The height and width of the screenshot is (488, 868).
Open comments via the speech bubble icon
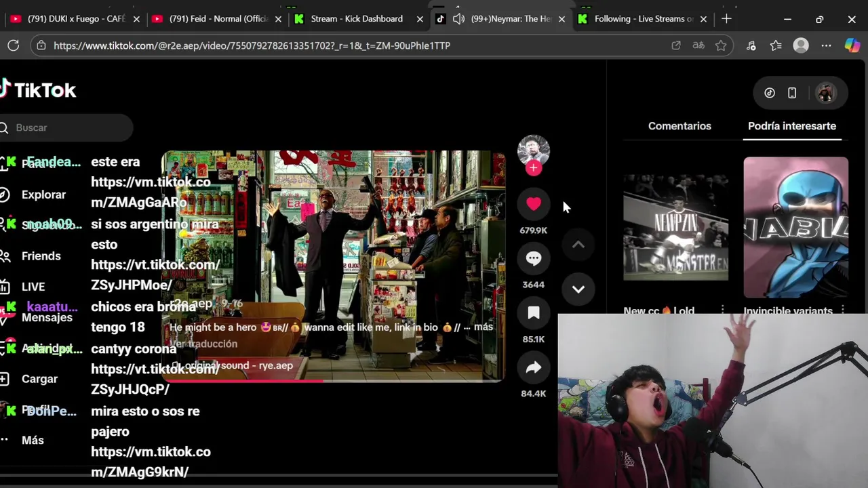click(534, 258)
